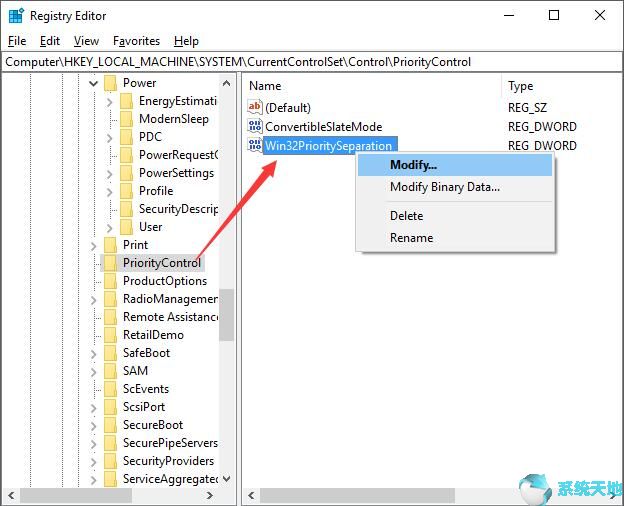This screenshot has height=506, width=624.
Task: Expand the Print key in tree
Action: [94, 245]
